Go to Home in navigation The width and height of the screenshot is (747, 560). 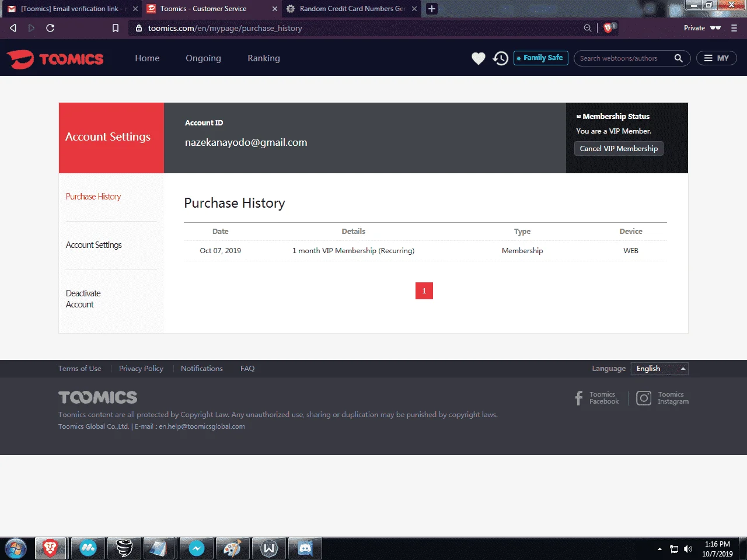(x=147, y=58)
